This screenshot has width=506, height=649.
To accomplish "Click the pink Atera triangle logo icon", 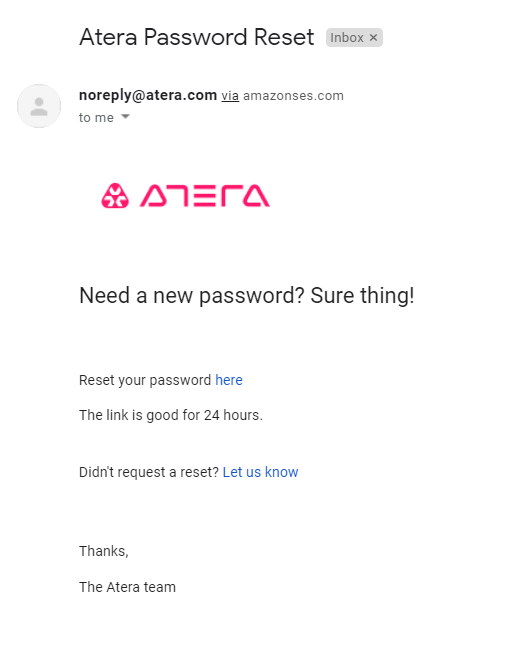I will [115, 196].
